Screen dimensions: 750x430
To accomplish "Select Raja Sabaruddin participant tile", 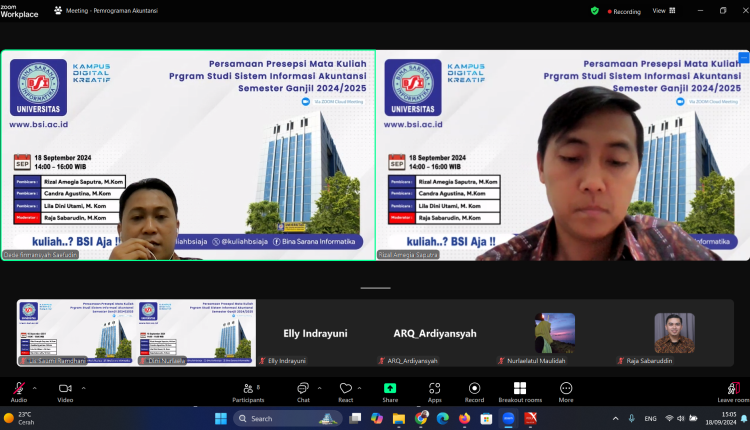I will (x=674, y=333).
